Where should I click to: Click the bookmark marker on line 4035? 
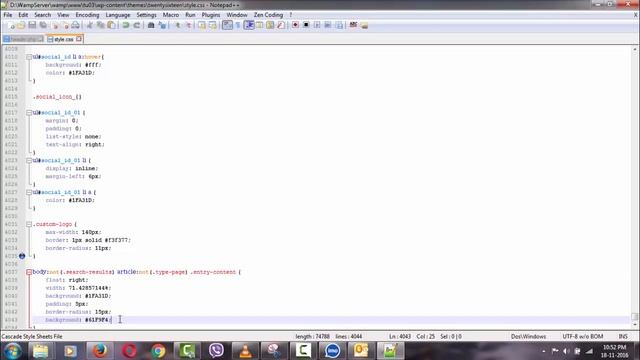click(x=22, y=256)
